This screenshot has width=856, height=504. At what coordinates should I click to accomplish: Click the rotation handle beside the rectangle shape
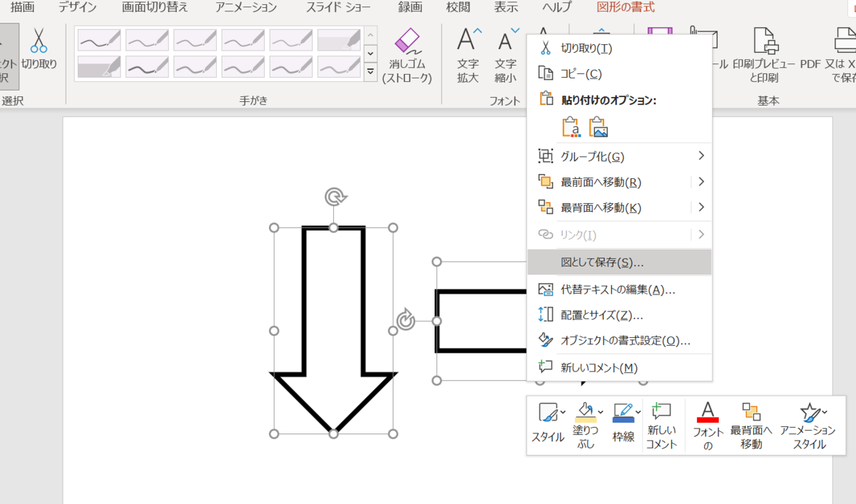(x=406, y=320)
